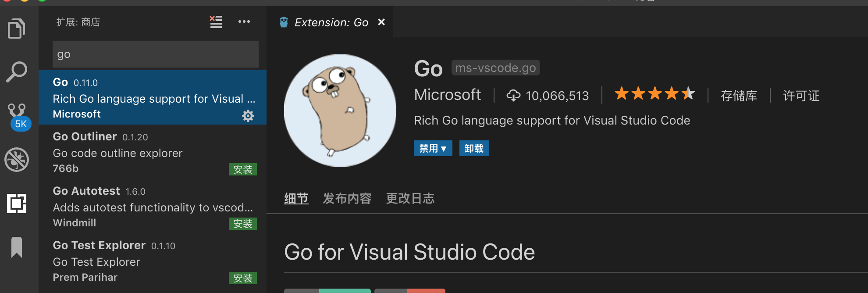Image resolution: width=868 pixels, height=293 pixels.
Task: Select the Extensions icon in activity bar
Action: coord(17,204)
